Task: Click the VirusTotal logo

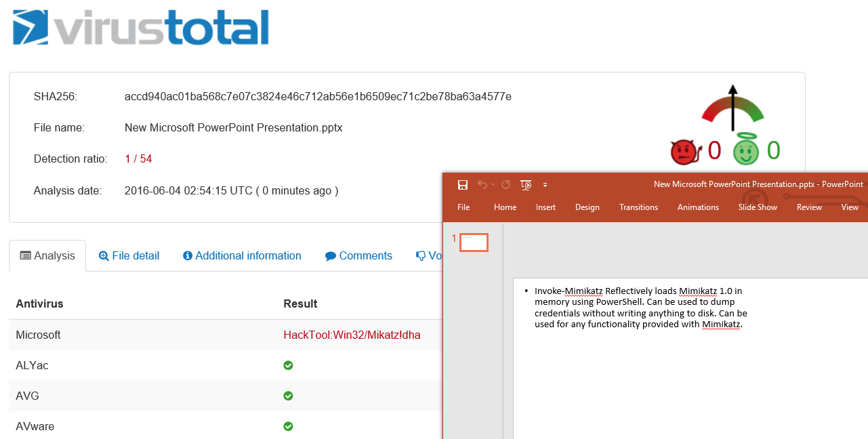Action: 141,28
